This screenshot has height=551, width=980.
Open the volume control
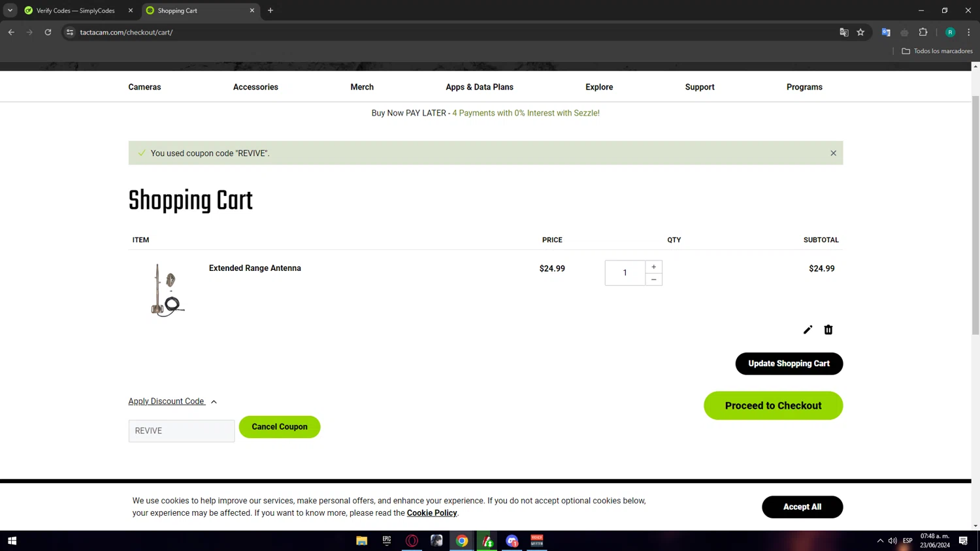click(x=892, y=541)
